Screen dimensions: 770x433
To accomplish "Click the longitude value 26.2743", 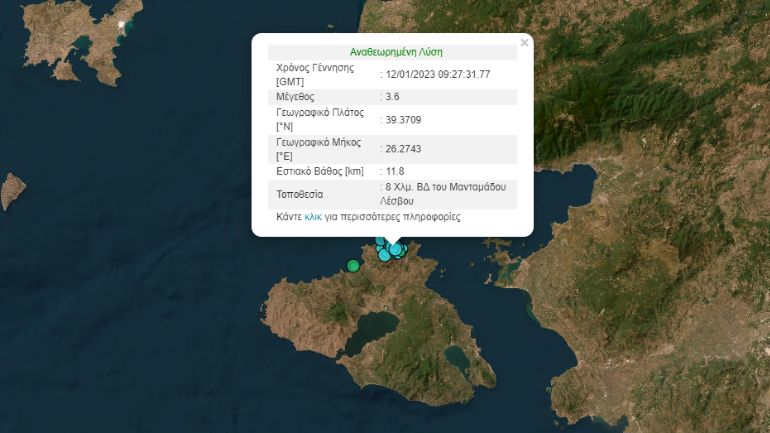I will tap(403, 149).
